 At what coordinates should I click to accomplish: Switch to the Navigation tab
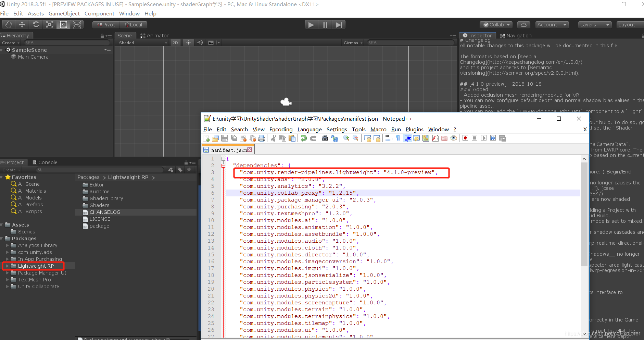[516, 36]
